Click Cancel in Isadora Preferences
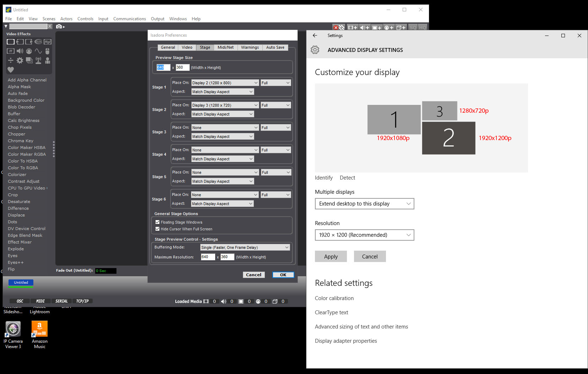Viewport: 588px width, 374px height. (x=254, y=275)
